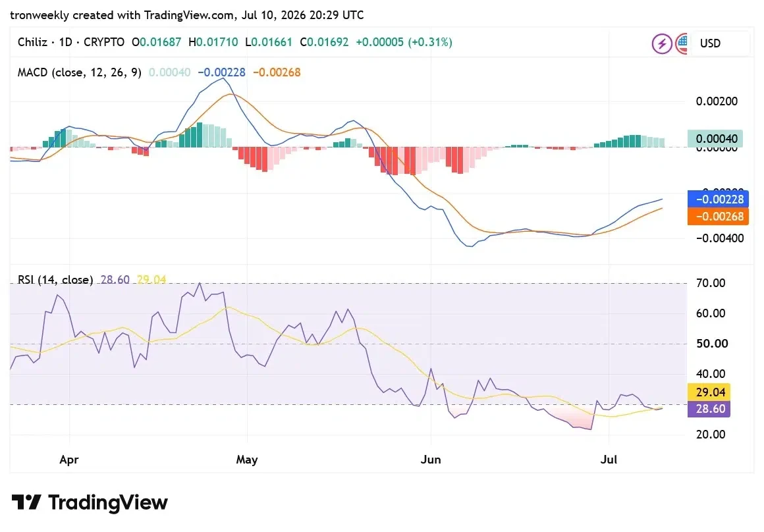Click the +0.00005 (+0.31%) change value
Screen dimensions: 764x532
(404, 42)
